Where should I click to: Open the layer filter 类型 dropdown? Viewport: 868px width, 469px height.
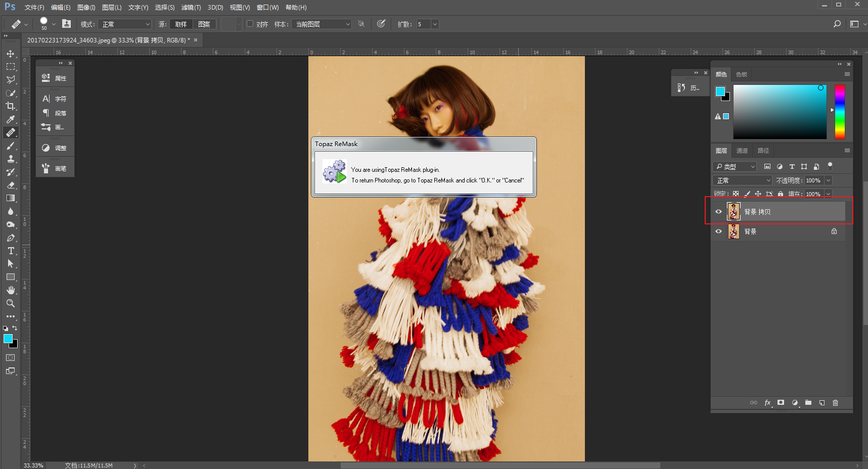click(735, 166)
